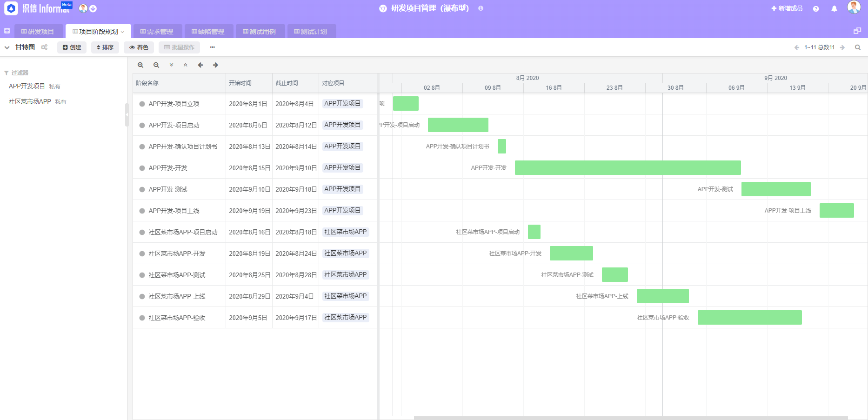The image size is (868, 420).
Task: Switch to the 测试计划 tab
Action: click(x=311, y=32)
